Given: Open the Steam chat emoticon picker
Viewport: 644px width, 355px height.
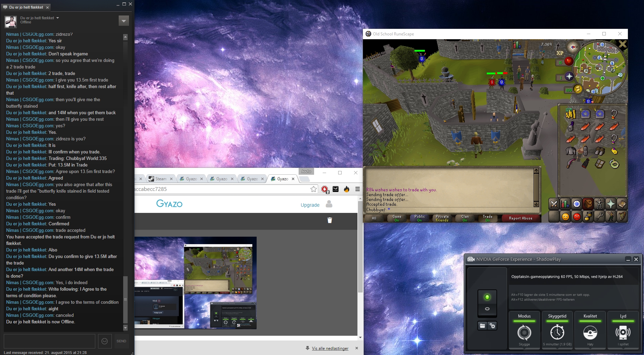Looking at the screenshot, I should [x=105, y=341].
